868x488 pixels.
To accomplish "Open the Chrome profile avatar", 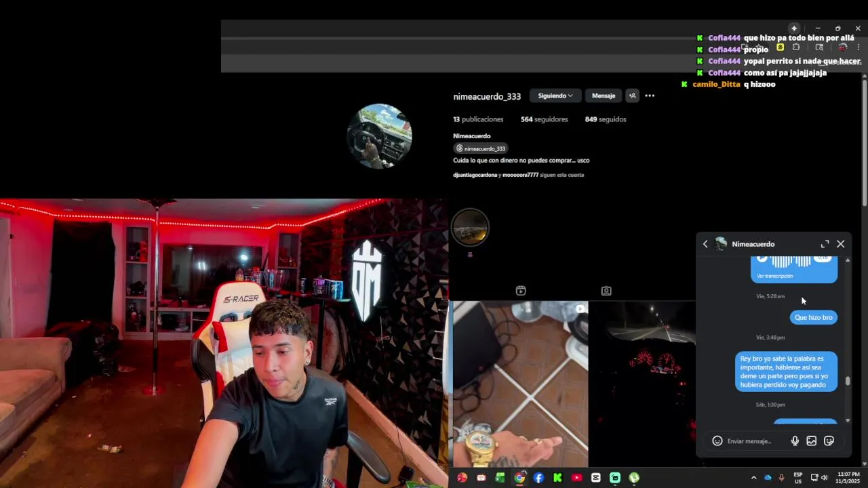I will click(843, 47).
